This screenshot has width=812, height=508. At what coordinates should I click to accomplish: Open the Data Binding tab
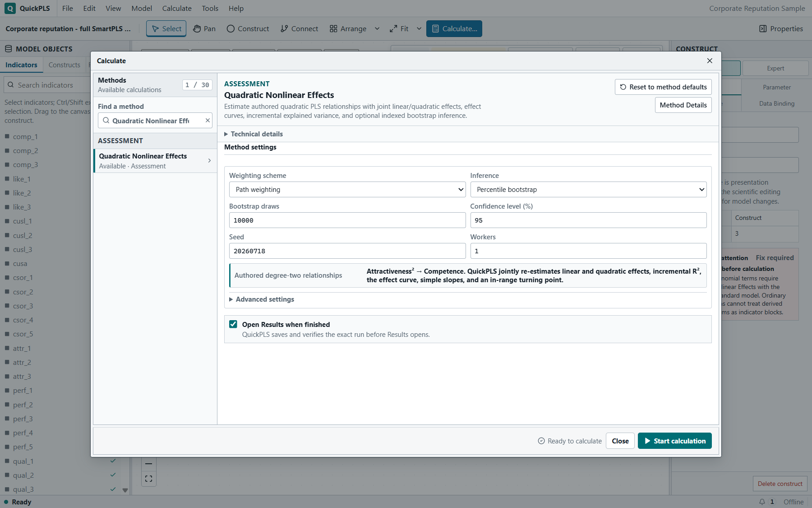click(x=776, y=103)
